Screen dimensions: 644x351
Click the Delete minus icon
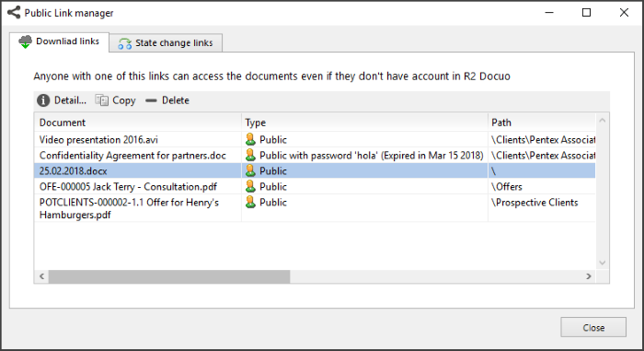point(151,100)
